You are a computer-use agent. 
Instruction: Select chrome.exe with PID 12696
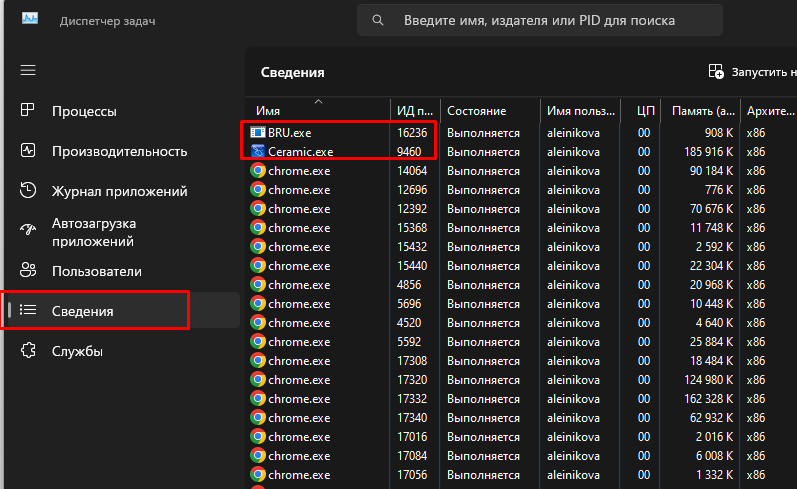523,190
